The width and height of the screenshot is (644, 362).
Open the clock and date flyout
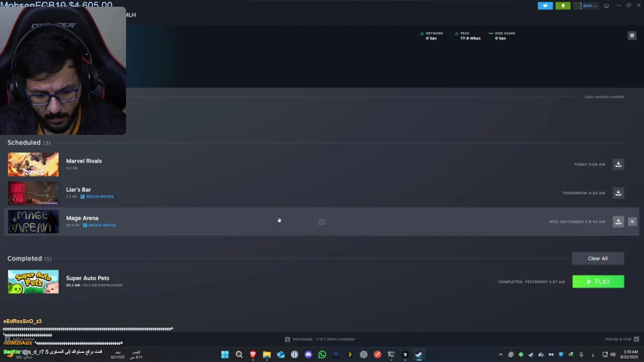coord(630,354)
